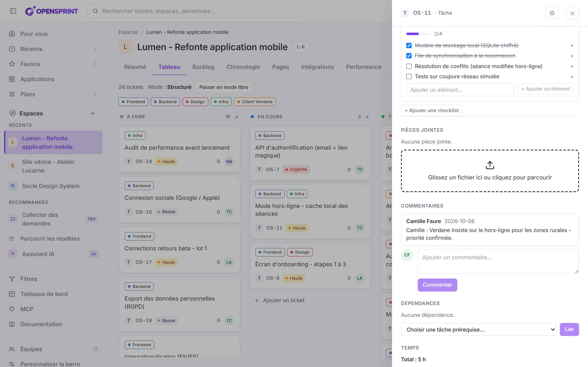Toggle the sidebar collapse icon
Viewport: 588px width, 367px height.
(13, 11)
